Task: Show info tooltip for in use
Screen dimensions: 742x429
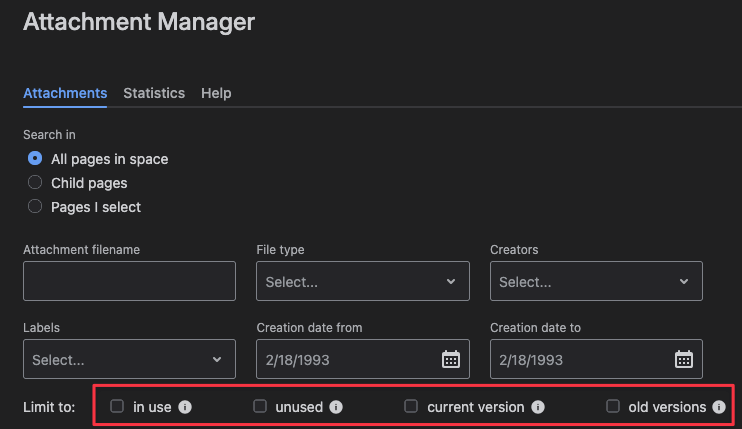Action: (x=185, y=407)
